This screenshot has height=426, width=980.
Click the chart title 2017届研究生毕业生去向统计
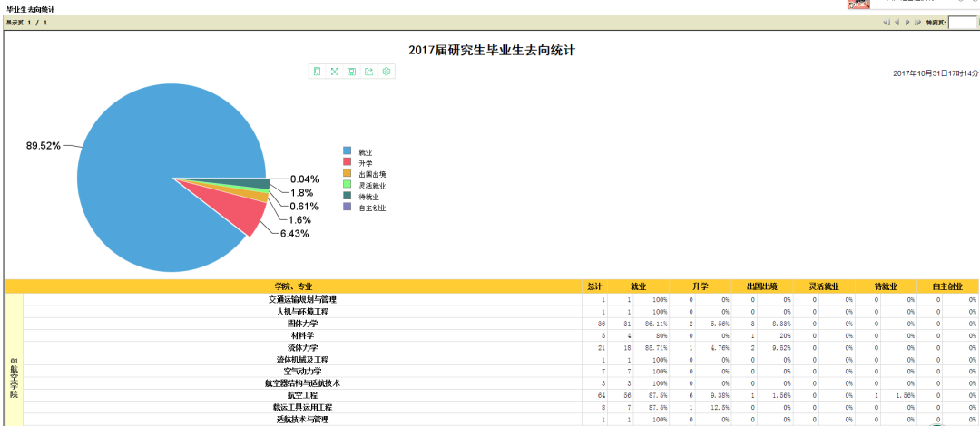point(491,51)
